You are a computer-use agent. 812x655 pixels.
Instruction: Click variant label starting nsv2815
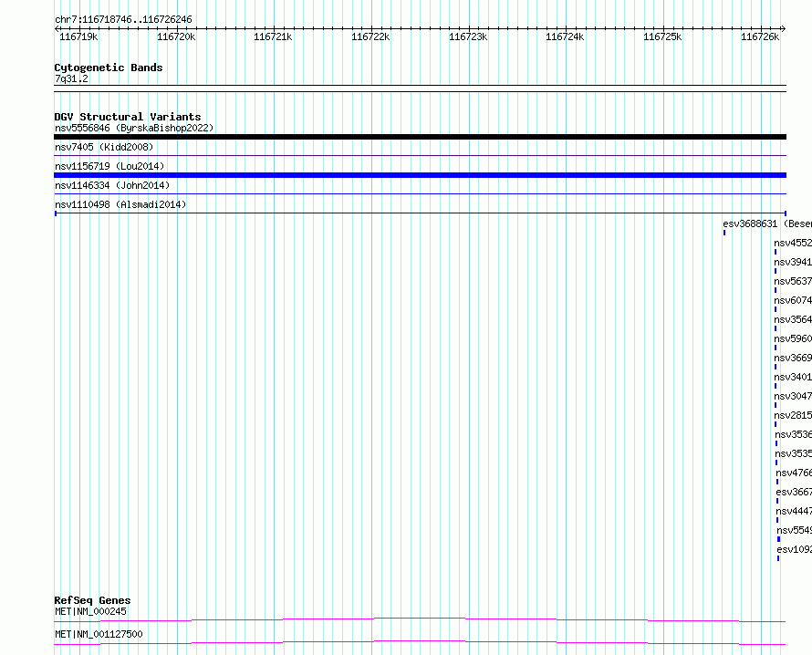(x=793, y=415)
